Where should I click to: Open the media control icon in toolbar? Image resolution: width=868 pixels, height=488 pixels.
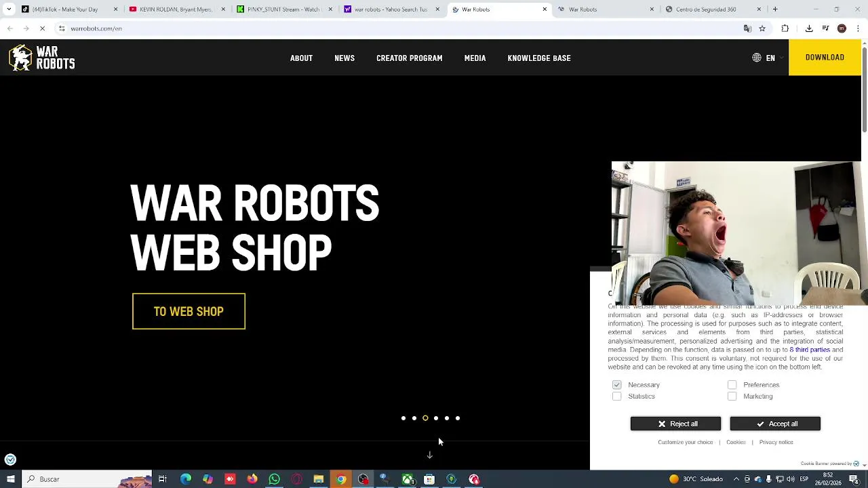(825, 28)
